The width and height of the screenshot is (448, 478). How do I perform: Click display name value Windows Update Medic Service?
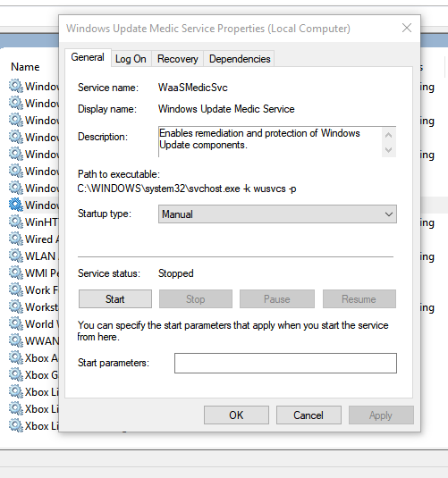click(226, 109)
